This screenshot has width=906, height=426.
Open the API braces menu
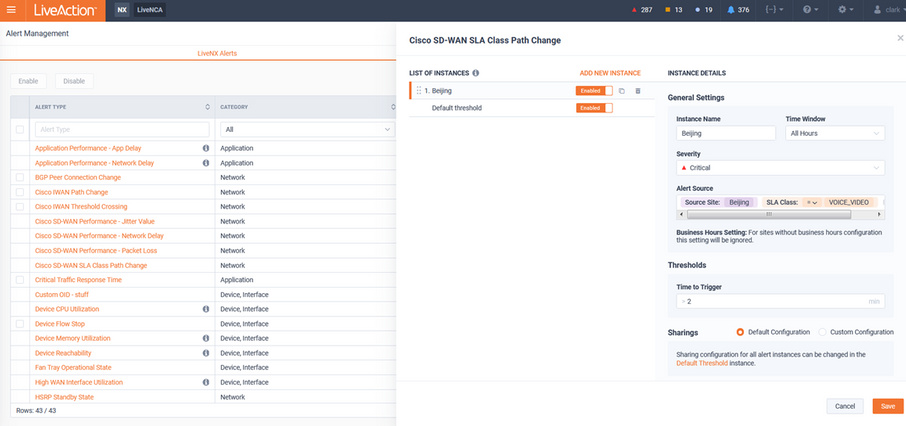tap(774, 10)
